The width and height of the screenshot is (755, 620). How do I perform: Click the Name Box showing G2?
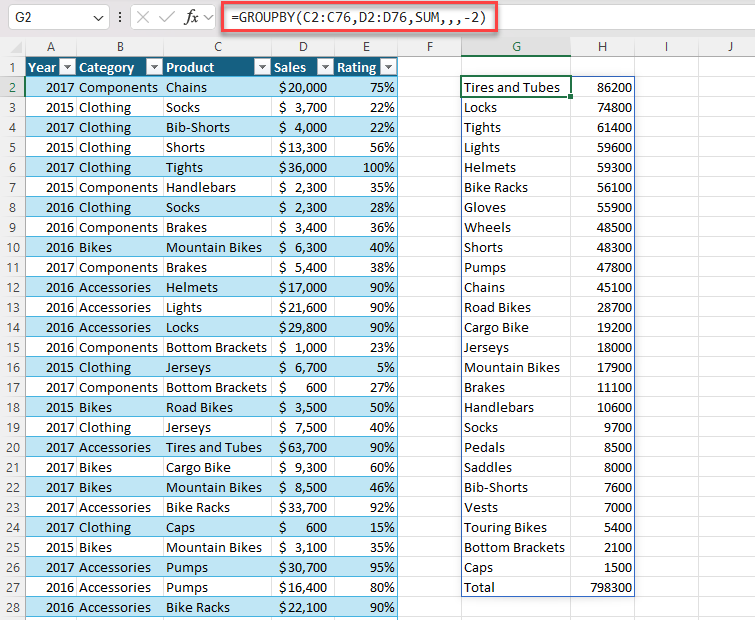tap(45, 18)
